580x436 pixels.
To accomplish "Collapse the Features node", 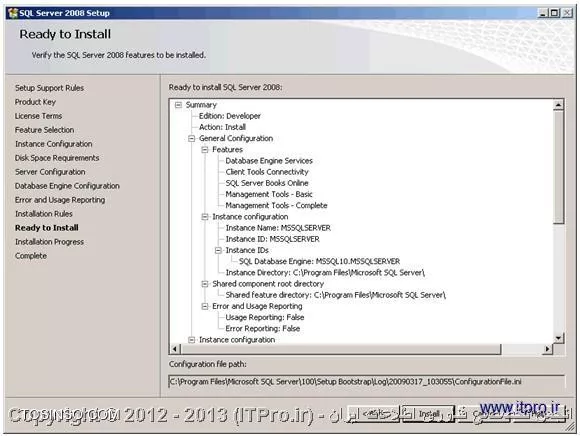I will tap(205, 150).
